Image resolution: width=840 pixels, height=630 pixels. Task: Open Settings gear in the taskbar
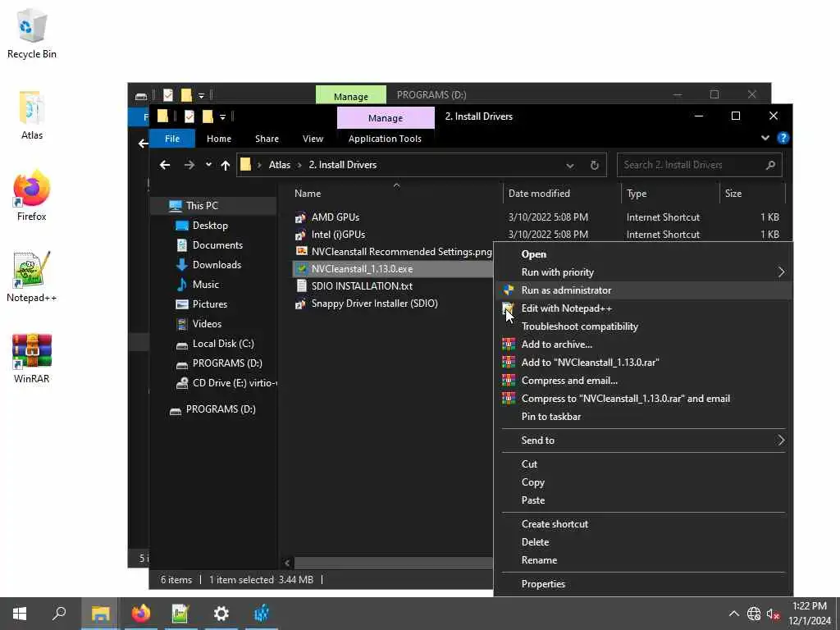point(221,614)
